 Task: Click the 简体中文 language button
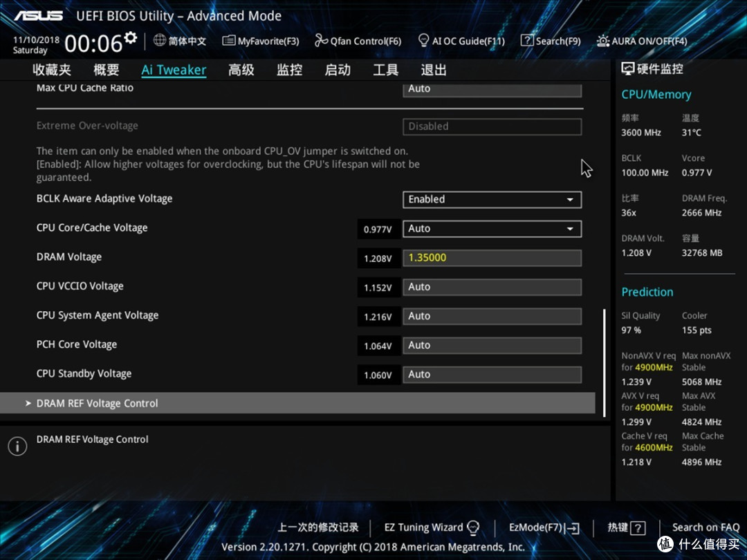click(187, 41)
